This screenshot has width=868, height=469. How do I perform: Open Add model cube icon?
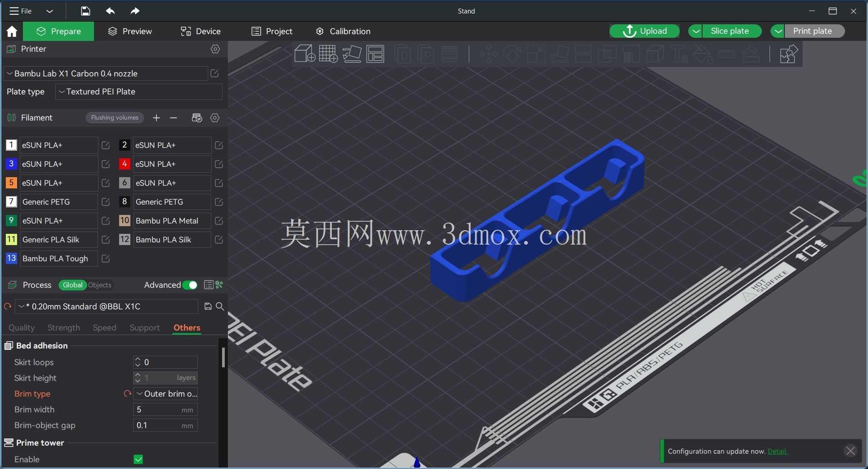(304, 54)
